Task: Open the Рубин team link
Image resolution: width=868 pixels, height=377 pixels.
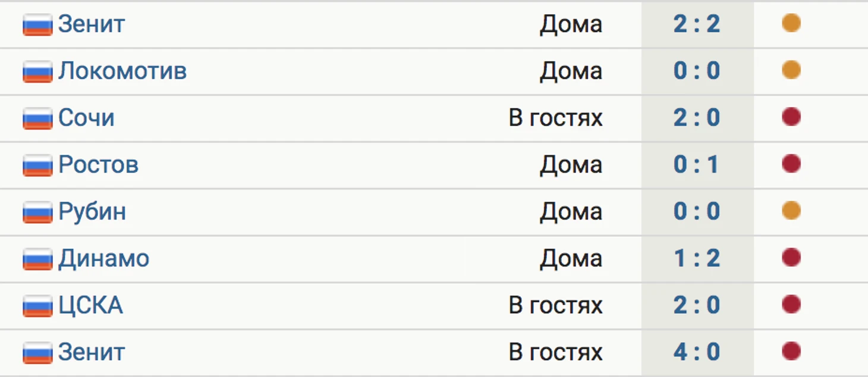Action: [x=92, y=212]
